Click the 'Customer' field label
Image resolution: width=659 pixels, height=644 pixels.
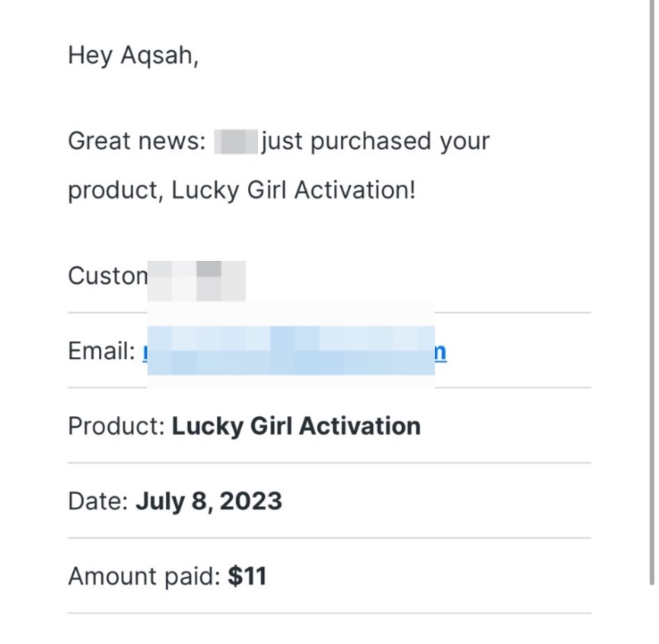tap(107, 276)
